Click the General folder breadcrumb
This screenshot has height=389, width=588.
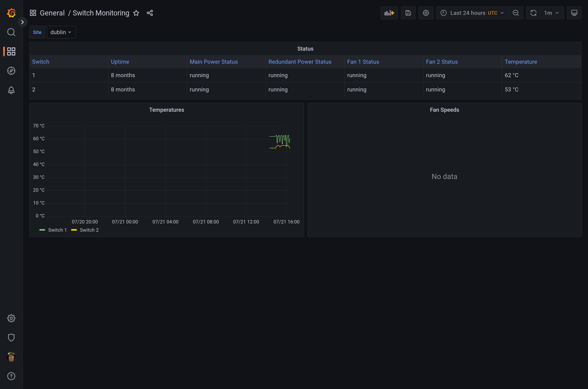click(x=52, y=13)
